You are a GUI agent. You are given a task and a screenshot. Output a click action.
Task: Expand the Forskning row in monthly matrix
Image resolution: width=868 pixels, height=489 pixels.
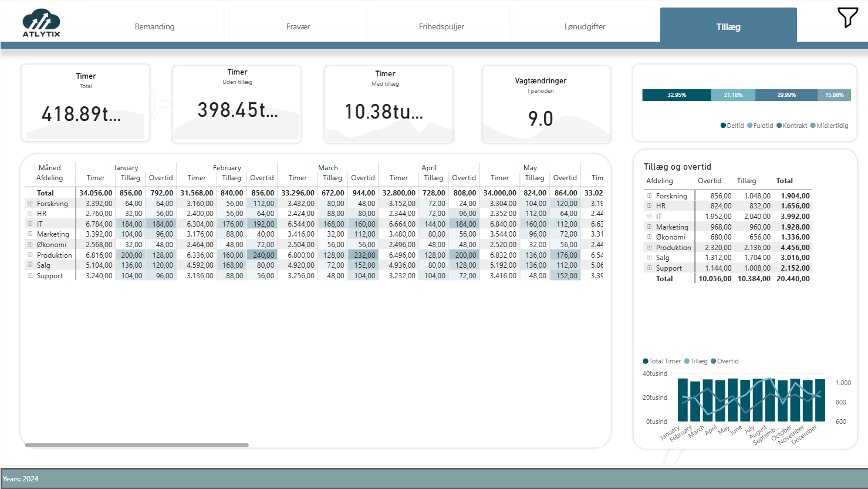coord(30,203)
